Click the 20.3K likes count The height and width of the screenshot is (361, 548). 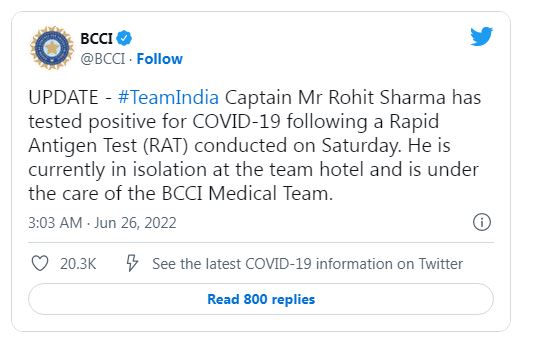click(x=78, y=264)
